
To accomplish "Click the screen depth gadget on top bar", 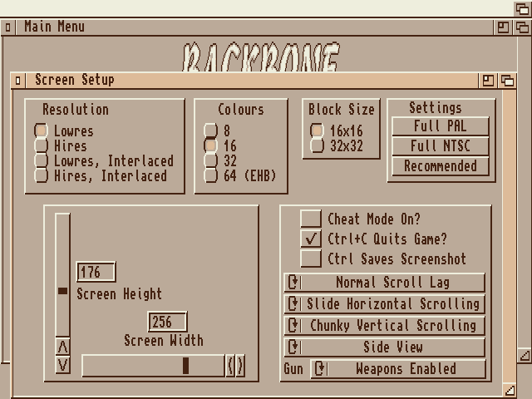I will click(522, 8).
